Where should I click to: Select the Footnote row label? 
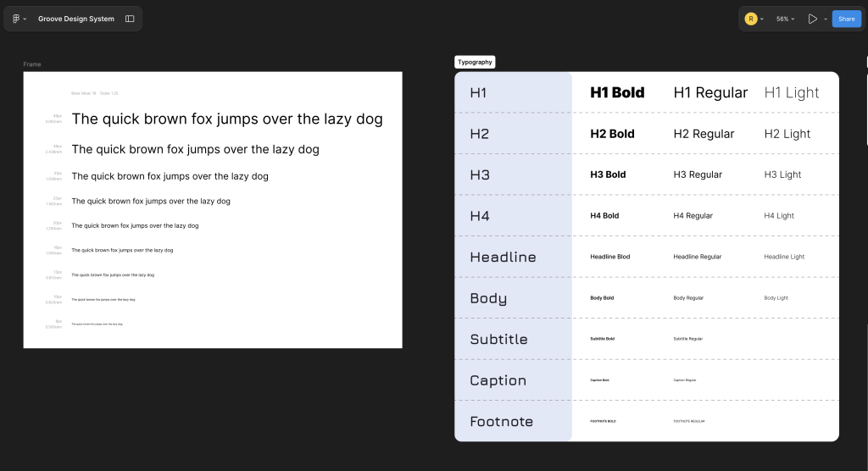(x=501, y=421)
